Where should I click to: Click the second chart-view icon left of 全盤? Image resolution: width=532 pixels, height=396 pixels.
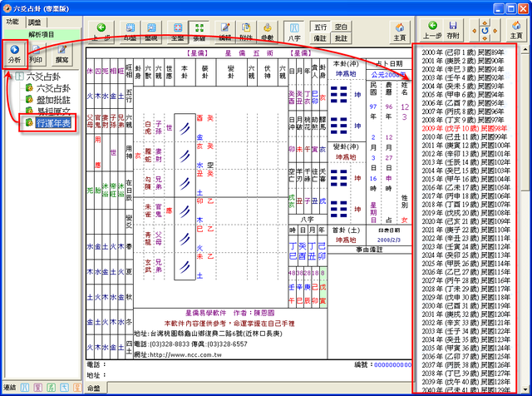(x=151, y=32)
